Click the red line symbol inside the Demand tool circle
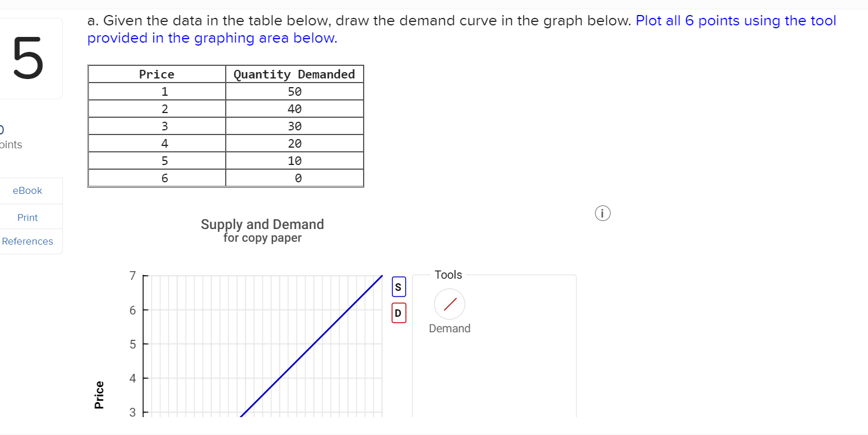The height and width of the screenshot is (435, 868). pos(449,304)
